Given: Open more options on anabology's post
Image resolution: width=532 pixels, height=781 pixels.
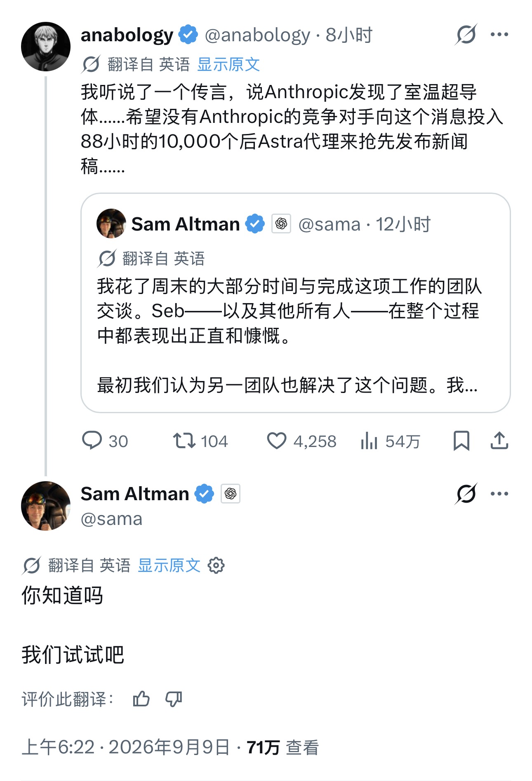Looking at the screenshot, I should [x=499, y=35].
